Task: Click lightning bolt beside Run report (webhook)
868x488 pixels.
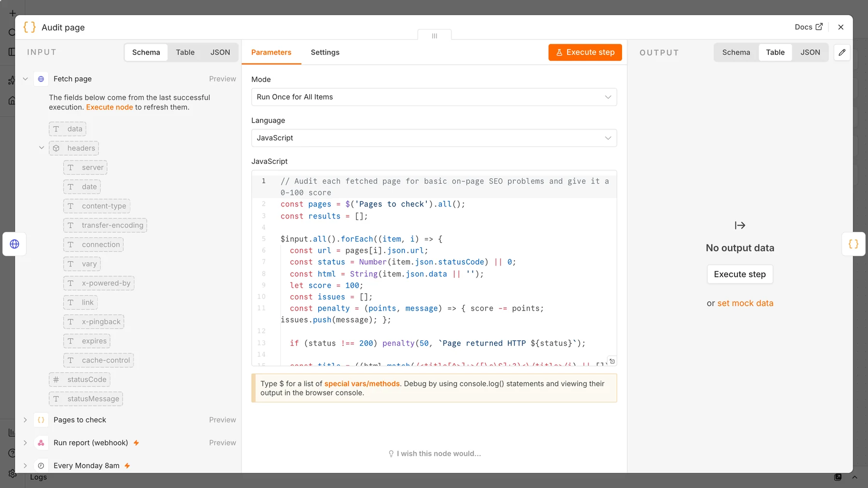Action: (x=136, y=443)
